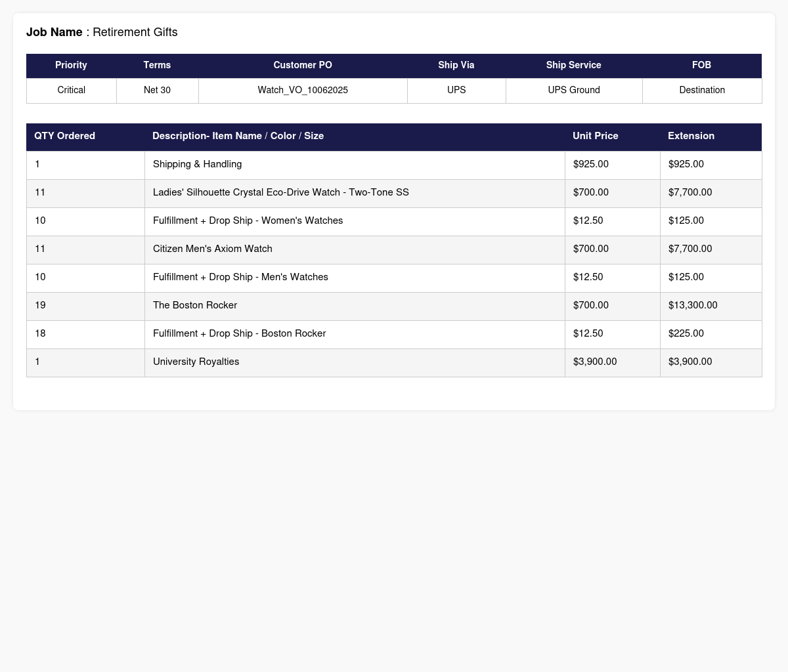Select $125.00 extension for Men's Watches fulfillment
Screen dimensions: 788x672
(x=711, y=278)
